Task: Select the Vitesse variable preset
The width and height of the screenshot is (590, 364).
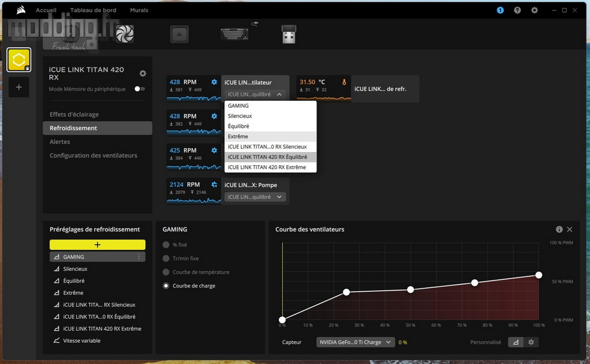Action: pos(97,341)
